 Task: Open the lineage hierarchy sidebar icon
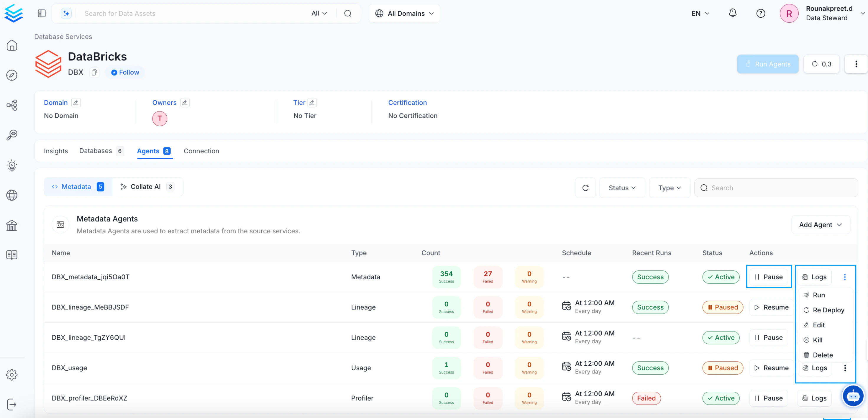[12, 105]
